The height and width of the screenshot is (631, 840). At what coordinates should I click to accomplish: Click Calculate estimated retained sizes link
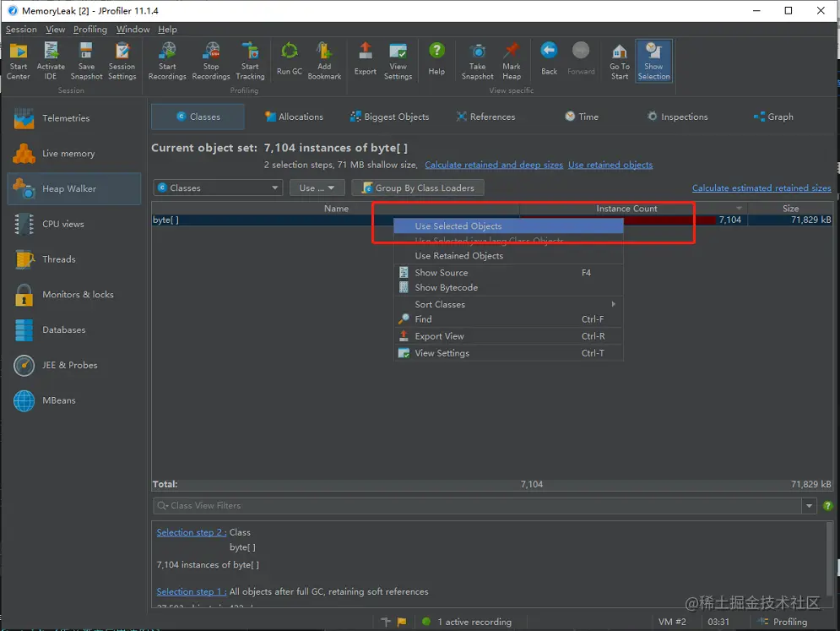pos(761,188)
